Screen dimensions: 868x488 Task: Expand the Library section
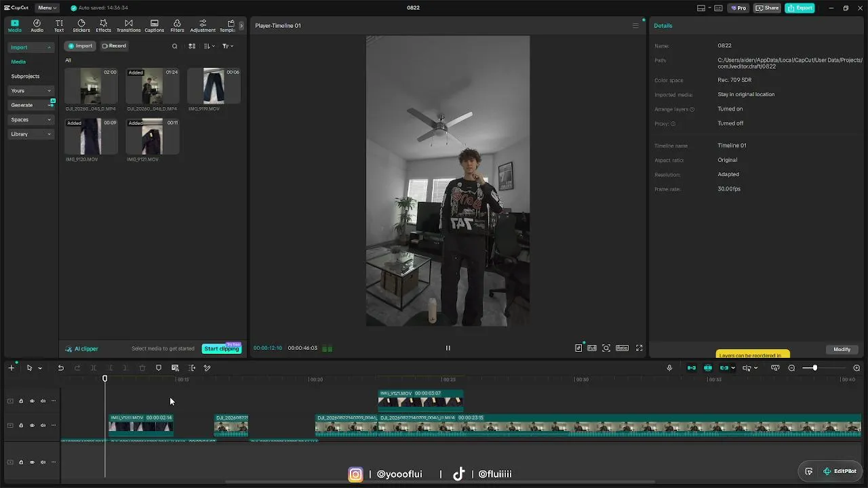31,134
